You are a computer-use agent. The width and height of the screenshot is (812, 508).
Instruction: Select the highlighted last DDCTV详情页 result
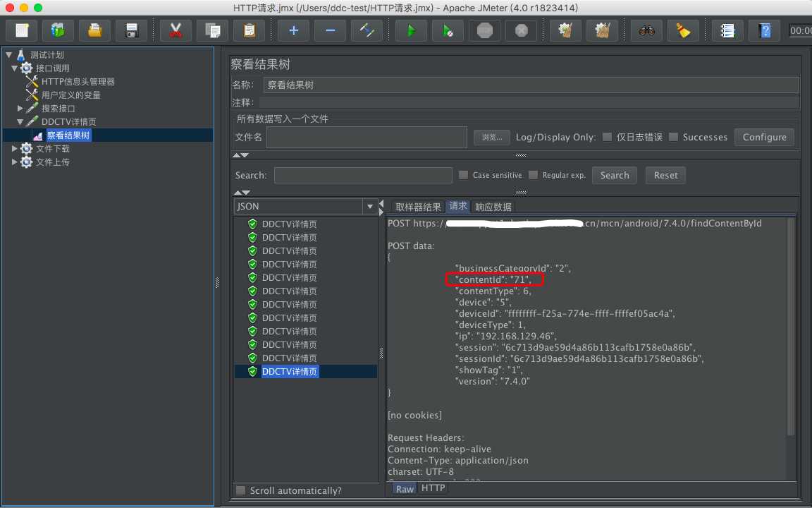[x=290, y=372]
